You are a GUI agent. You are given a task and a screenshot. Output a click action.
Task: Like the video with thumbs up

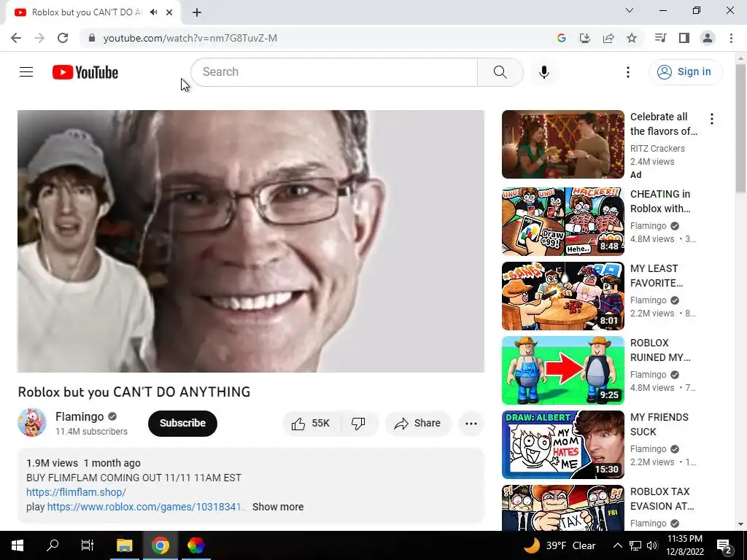pyautogui.click(x=312, y=424)
